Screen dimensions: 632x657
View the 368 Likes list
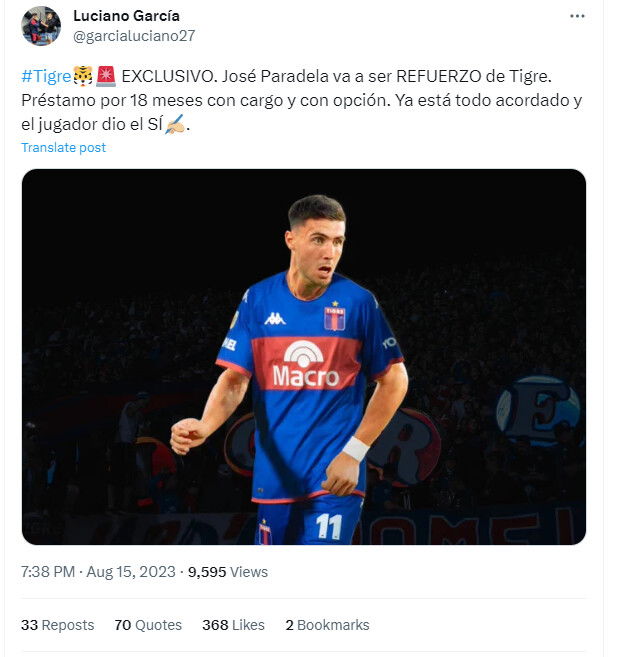point(233,625)
